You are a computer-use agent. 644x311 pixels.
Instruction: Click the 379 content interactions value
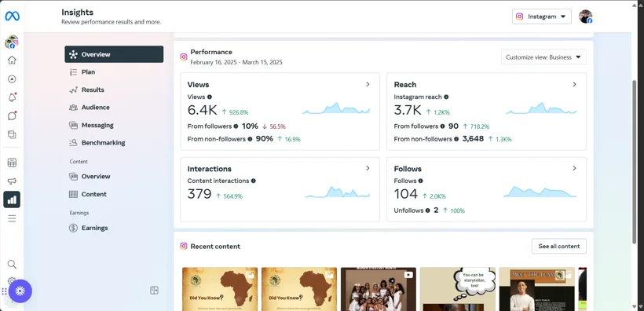click(199, 194)
